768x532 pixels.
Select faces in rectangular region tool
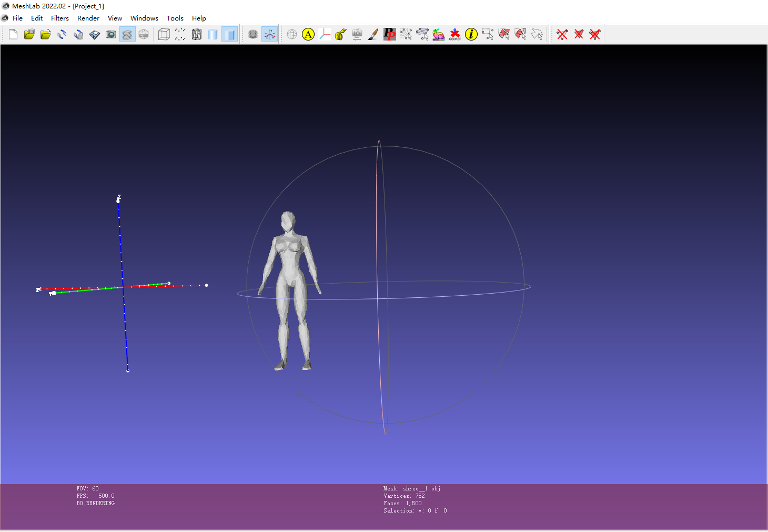(x=504, y=35)
